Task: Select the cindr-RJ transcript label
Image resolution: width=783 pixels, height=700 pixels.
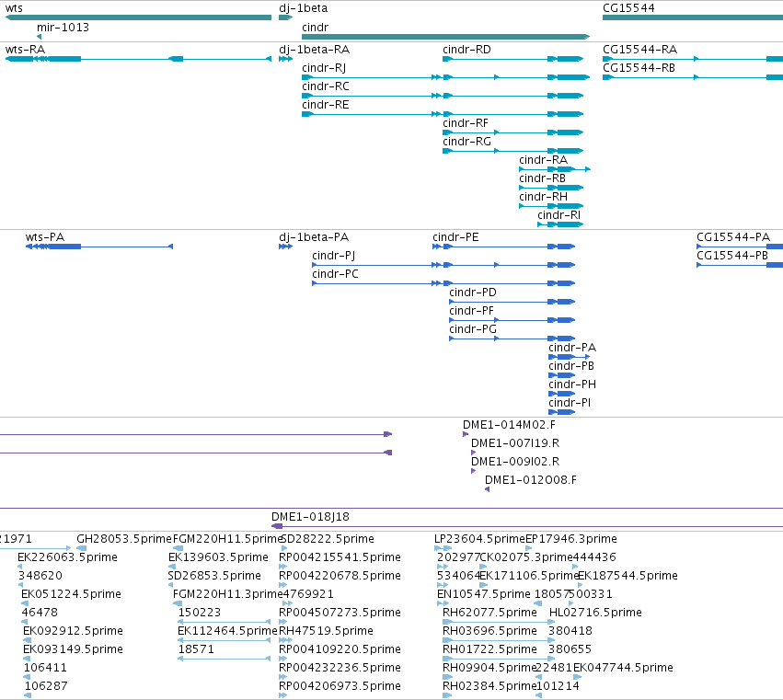Action: click(324, 68)
